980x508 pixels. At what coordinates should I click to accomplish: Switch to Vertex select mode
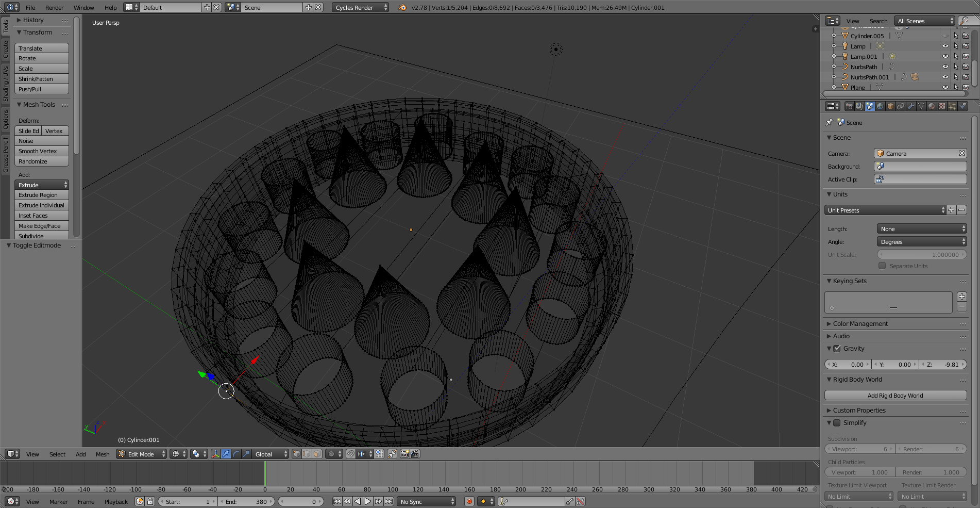click(297, 454)
